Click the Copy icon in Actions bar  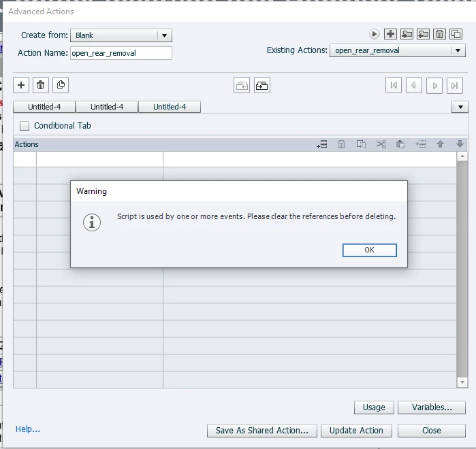(x=361, y=144)
